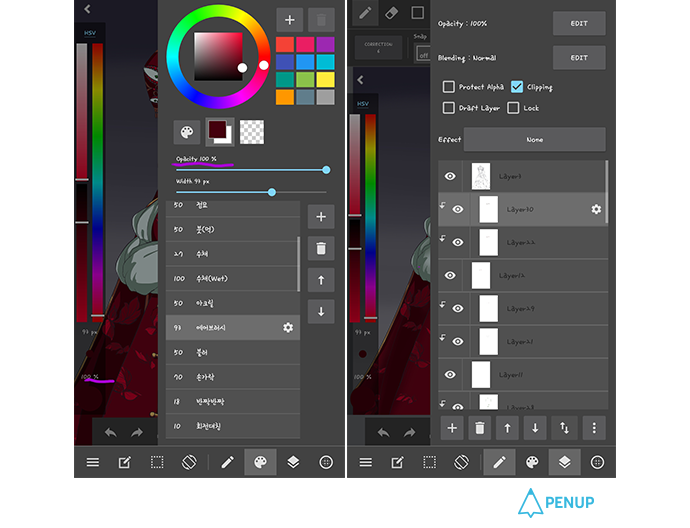Open the gear settings for Layer30
The height and width of the screenshot is (528, 690).
click(596, 209)
